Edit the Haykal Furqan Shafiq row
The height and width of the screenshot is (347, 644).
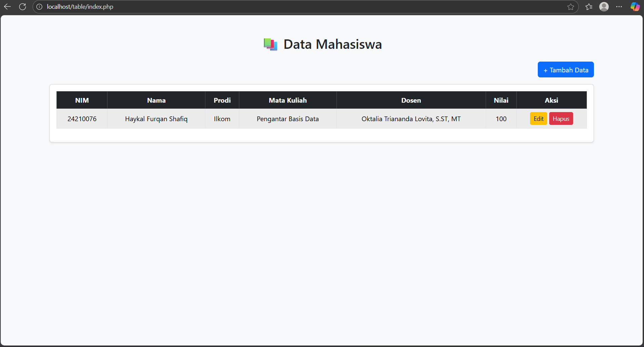[538, 118]
